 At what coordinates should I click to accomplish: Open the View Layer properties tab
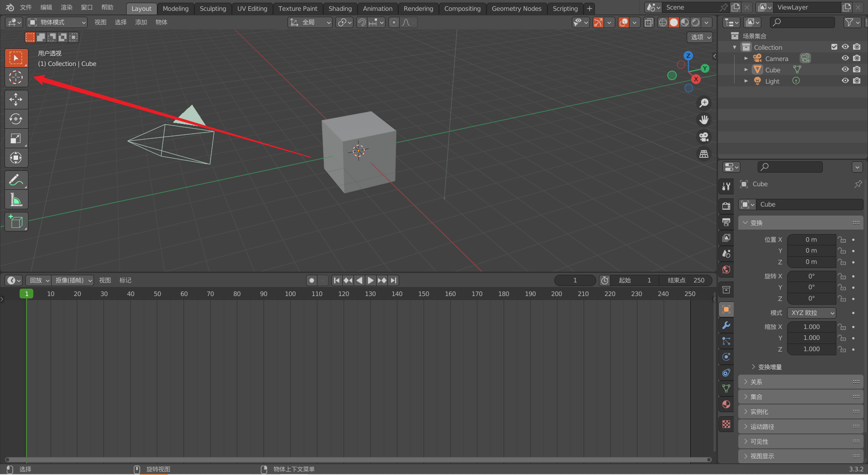[726, 238]
